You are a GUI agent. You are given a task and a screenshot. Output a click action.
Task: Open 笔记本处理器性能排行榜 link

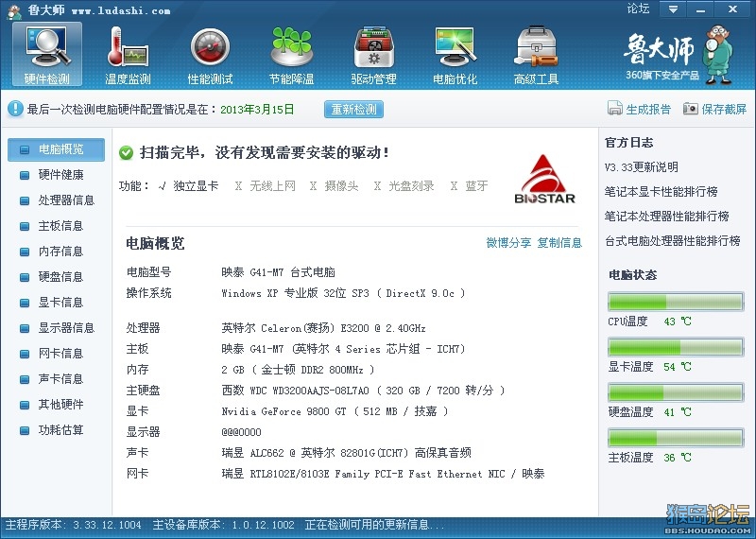[667, 217]
